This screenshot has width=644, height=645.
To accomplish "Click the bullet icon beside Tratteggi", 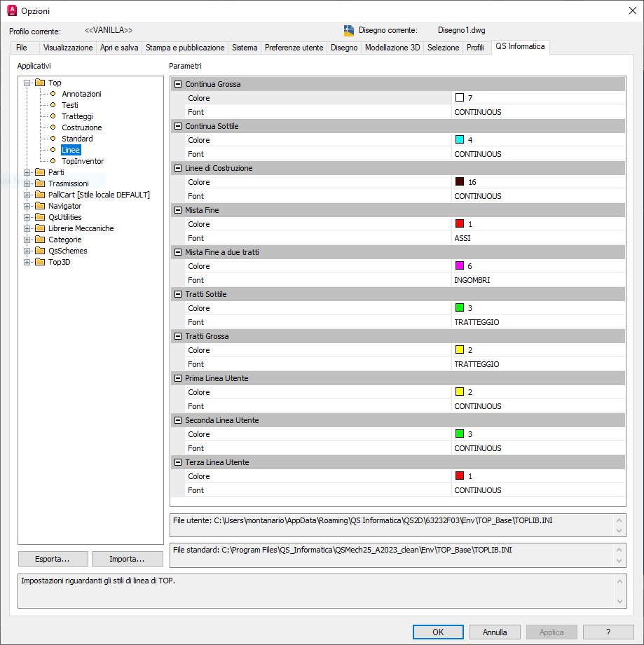I will pos(53,116).
